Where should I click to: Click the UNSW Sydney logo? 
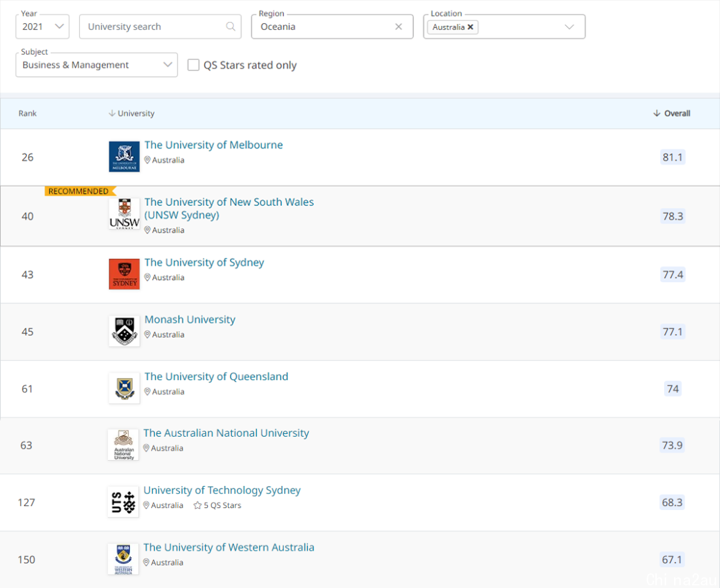pyautogui.click(x=124, y=214)
